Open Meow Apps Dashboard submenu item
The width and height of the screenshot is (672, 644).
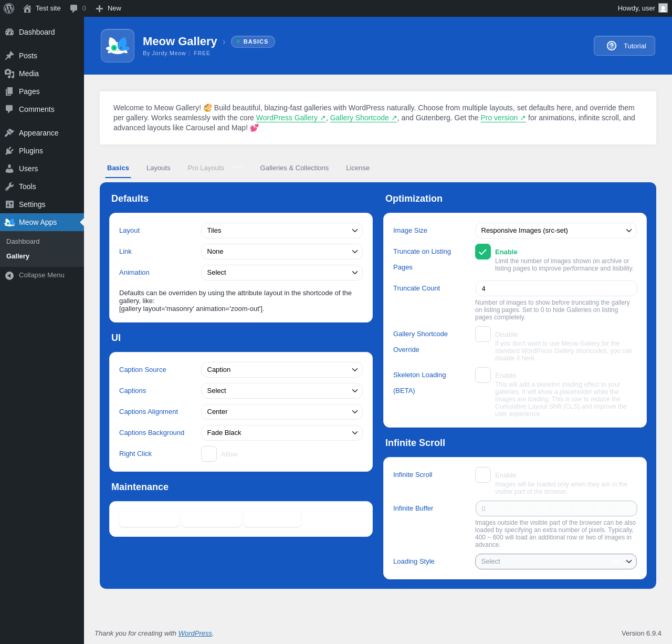(x=23, y=242)
